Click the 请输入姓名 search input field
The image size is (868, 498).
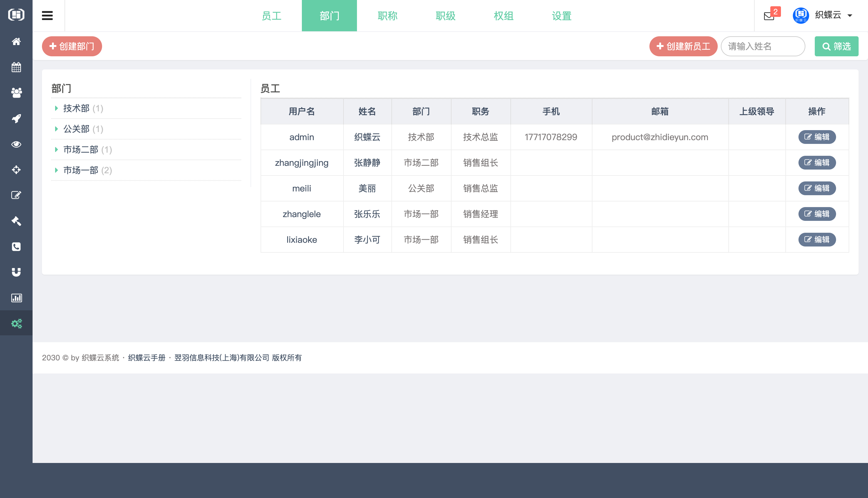point(762,46)
